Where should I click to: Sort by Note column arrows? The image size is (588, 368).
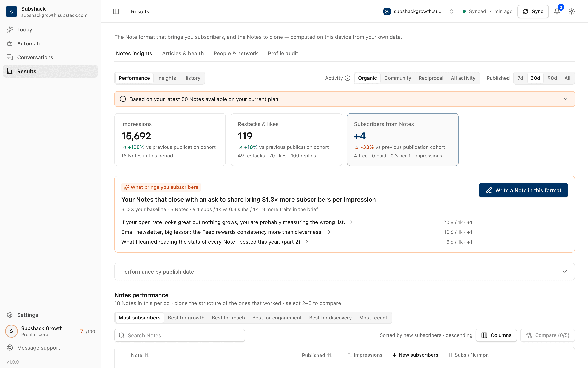147,355
